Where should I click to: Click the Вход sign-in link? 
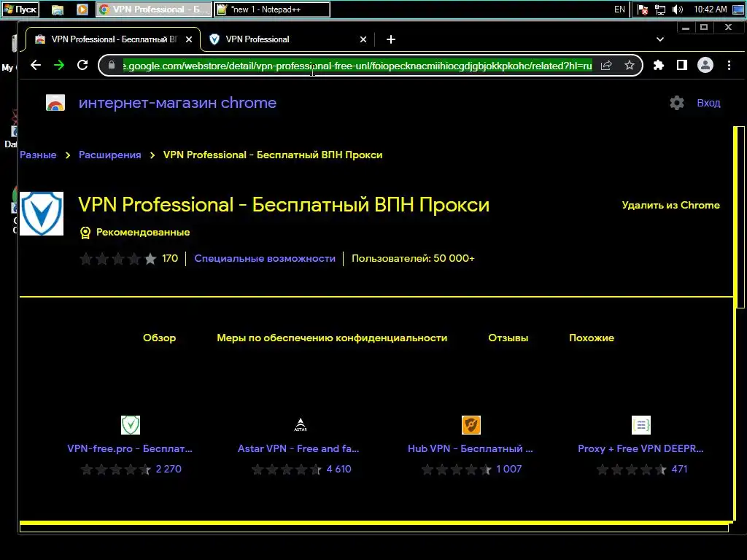click(x=708, y=103)
